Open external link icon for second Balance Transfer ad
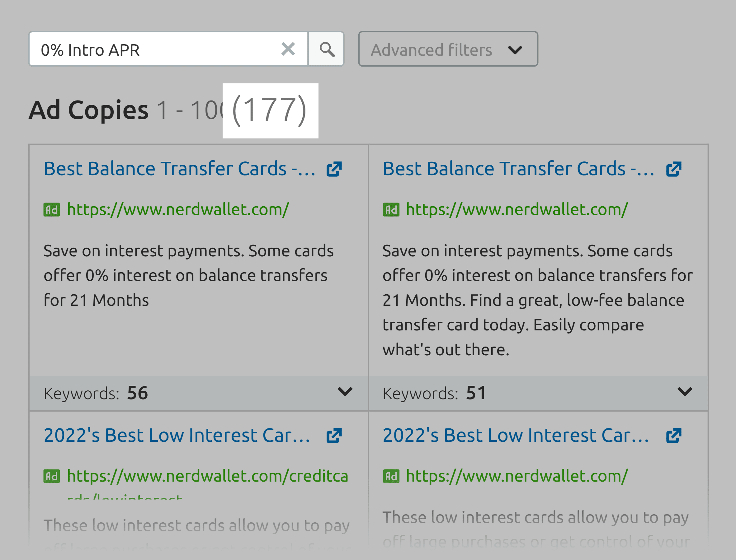This screenshot has width=736, height=560. (674, 169)
